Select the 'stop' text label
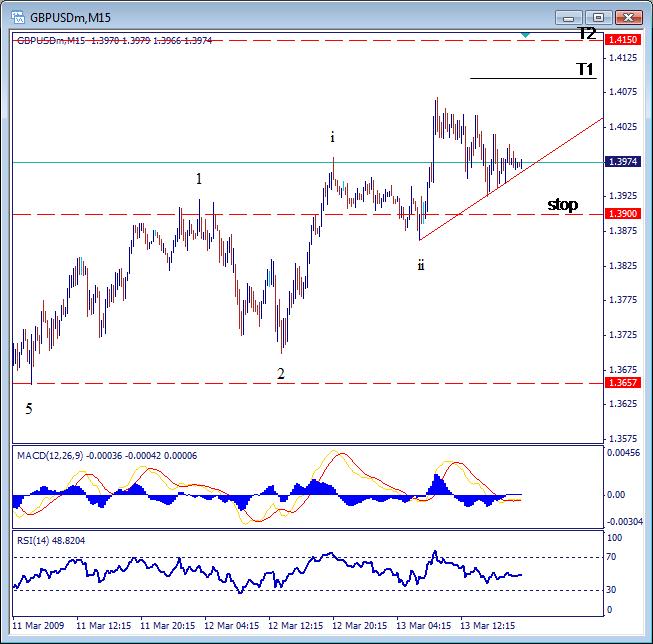The image size is (653, 644). (x=563, y=205)
